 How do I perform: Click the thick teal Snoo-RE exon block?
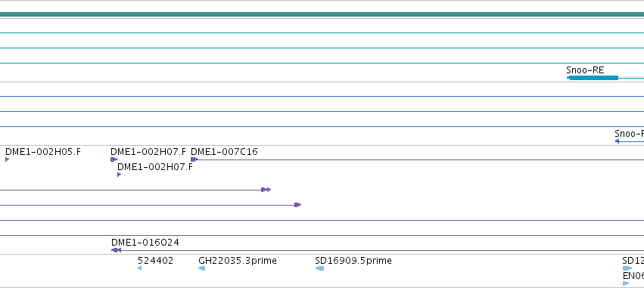point(593,78)
